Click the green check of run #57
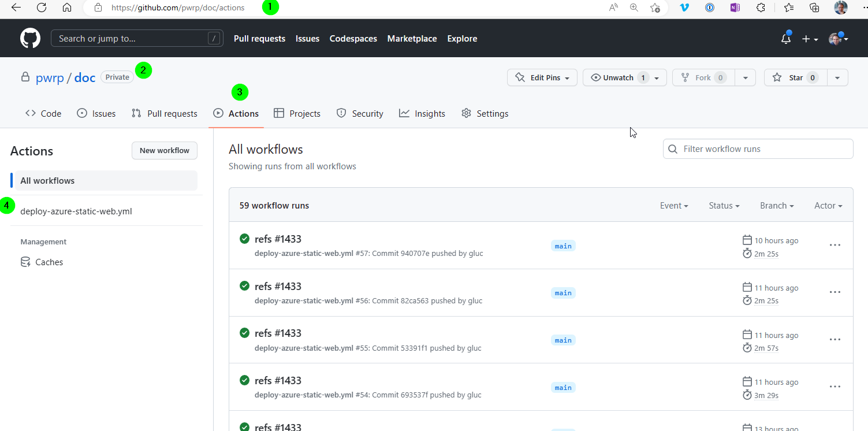868x431 pixels. [x=244, y=239]
